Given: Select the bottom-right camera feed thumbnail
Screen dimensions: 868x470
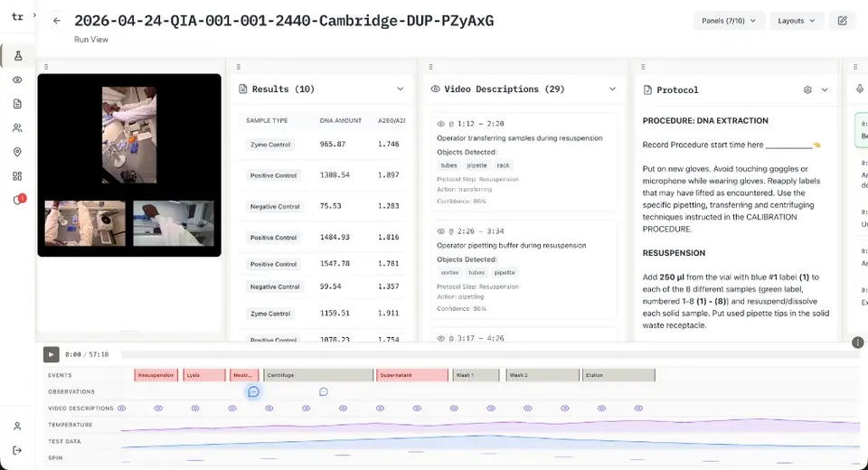Looking at the screenshot, I should 174,223.
